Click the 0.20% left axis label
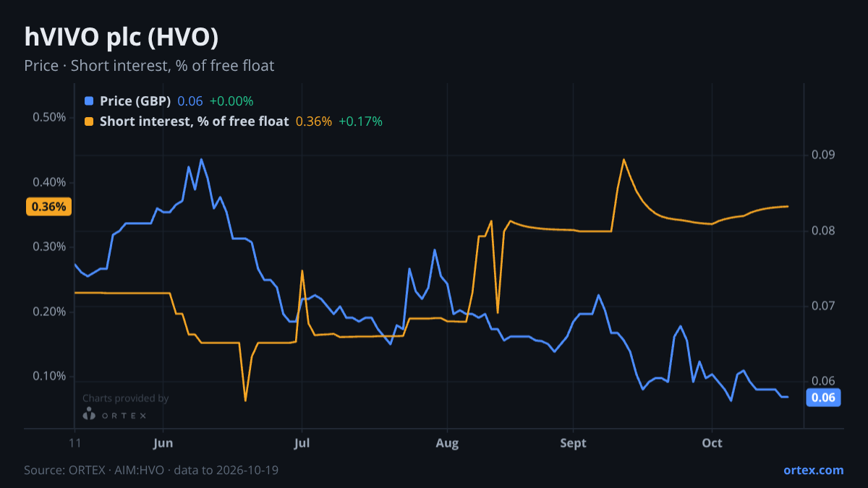This screenshot has width=868, height=488. pyautogui.click(x=50, y=312)
